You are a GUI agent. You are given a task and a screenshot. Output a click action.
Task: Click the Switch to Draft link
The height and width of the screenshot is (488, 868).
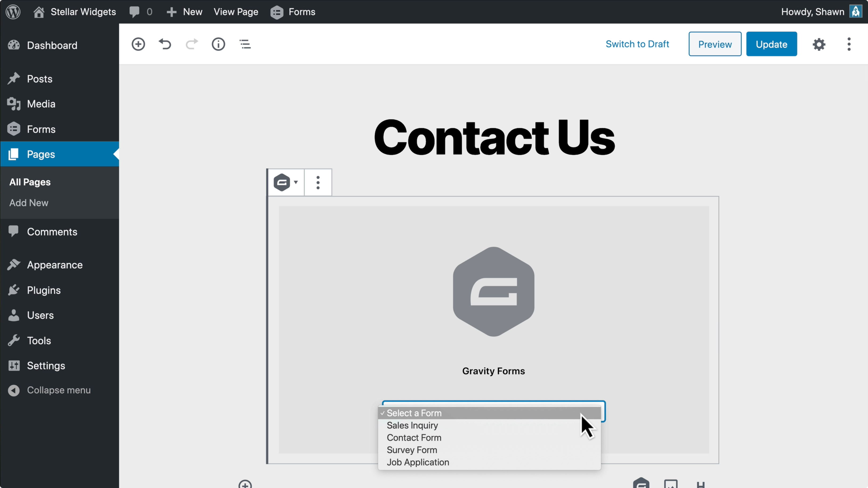coord(637,44)
